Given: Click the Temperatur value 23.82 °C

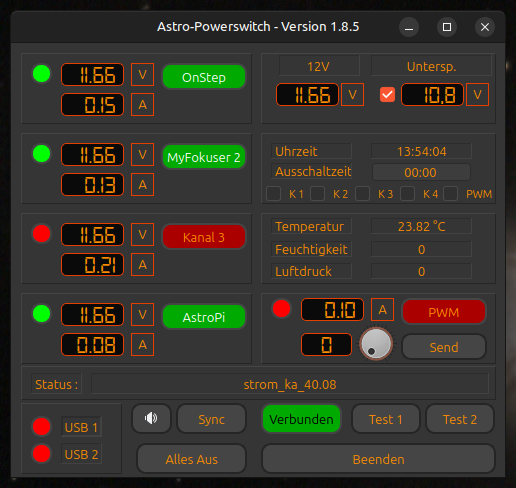Looking at the screenshot, I should click(421, 226).
